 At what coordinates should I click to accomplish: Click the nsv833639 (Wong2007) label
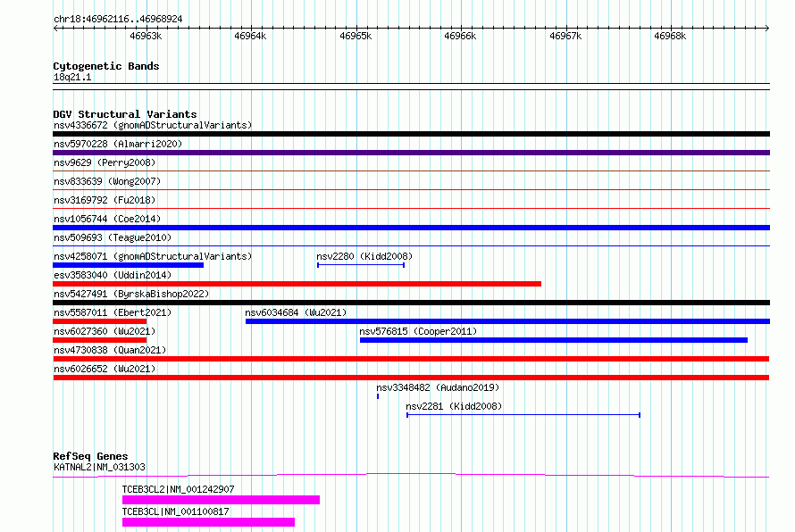coord(107,181)
